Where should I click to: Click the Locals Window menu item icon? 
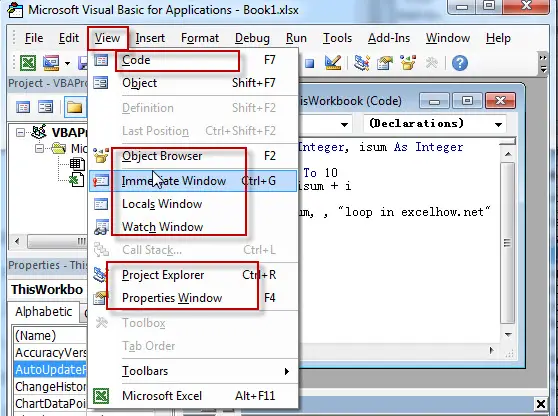101,204
